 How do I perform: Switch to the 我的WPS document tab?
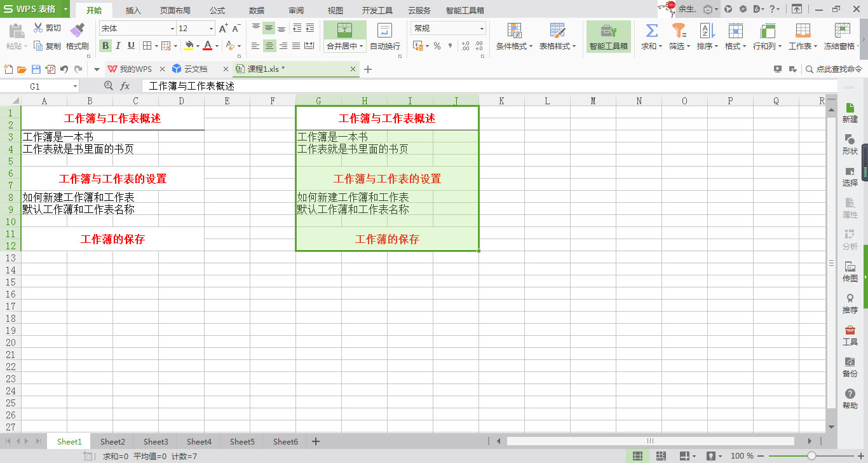pyautogui.click(x=135, y=69)
